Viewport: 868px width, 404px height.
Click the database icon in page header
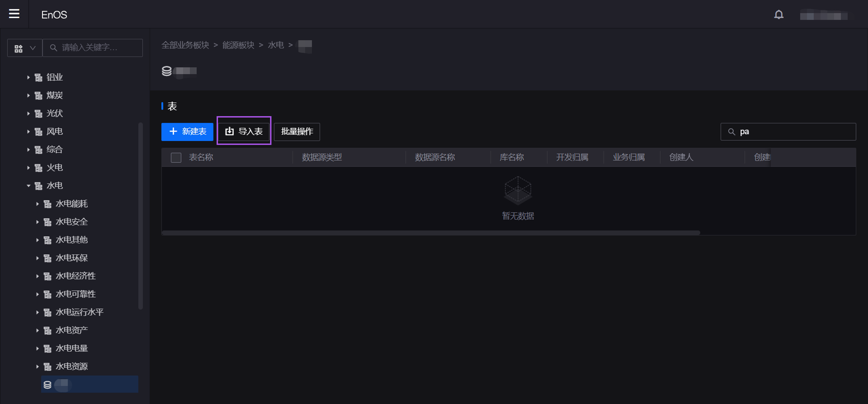pos(166,71)
